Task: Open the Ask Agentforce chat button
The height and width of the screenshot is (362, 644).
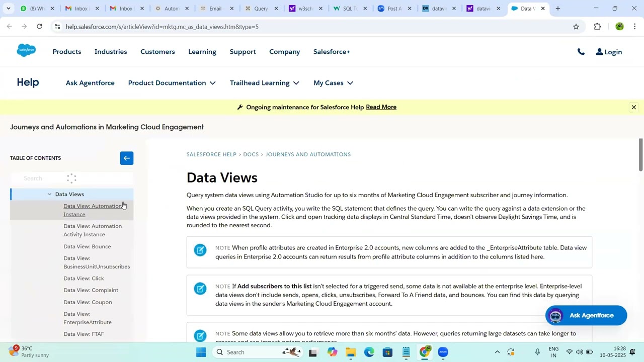Action: 586,315
